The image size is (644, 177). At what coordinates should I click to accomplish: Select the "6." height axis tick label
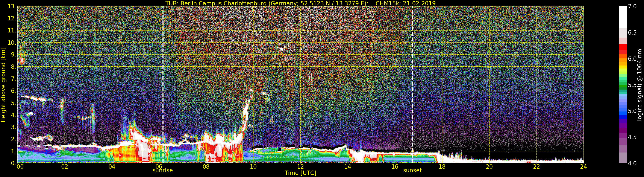(14, 91)
